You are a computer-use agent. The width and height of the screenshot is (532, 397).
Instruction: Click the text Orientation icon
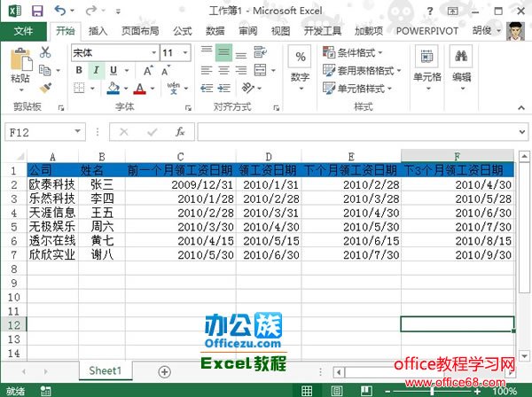(x=247, y=88)
